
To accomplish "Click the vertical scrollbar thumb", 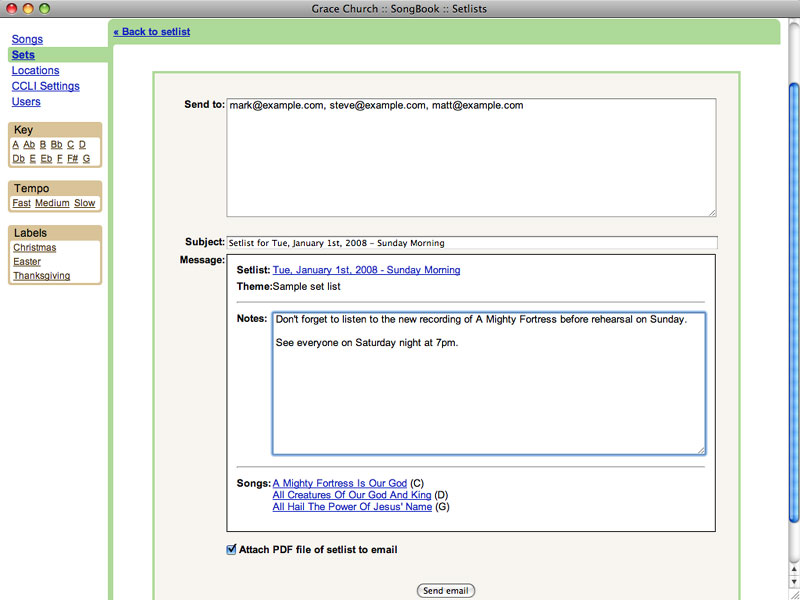I will [x=794, y=302].
